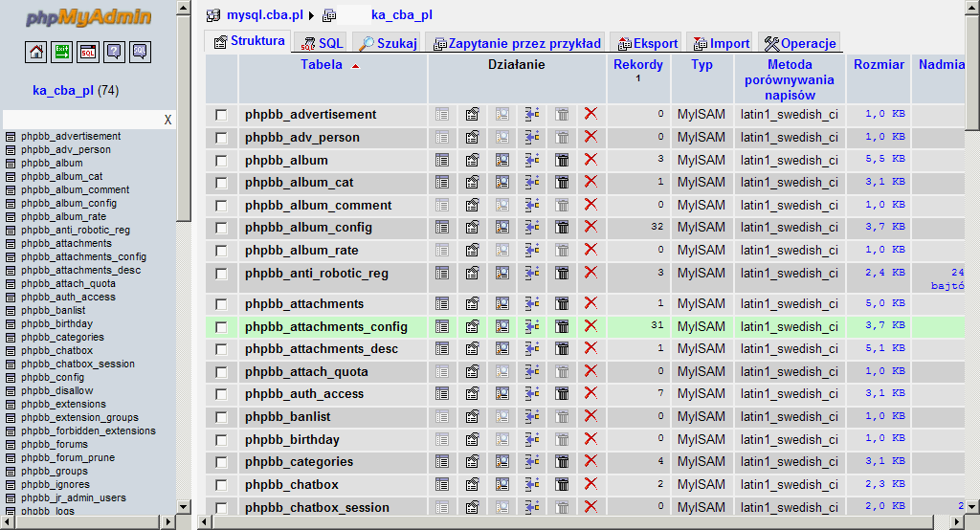The height and width of the screenshot is (530, 980).
Task: Click main panel horizontal scrollbar right arrow
Action: point(957,521)
